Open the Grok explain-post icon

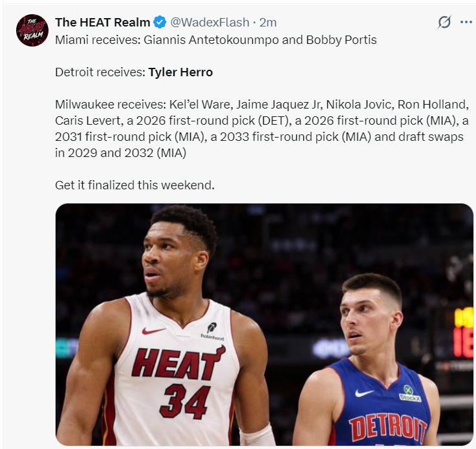coord(444,22)
